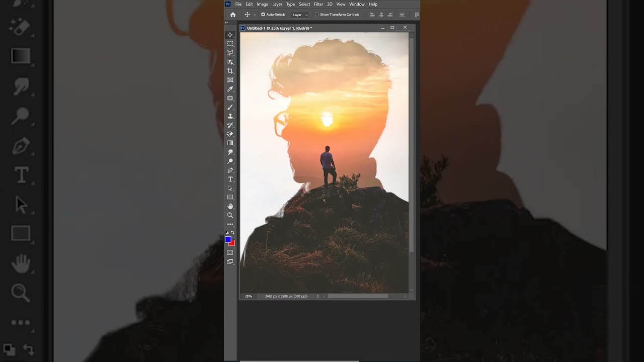
Task: Select the Horizontal Type tool
Action: (230, 179)
